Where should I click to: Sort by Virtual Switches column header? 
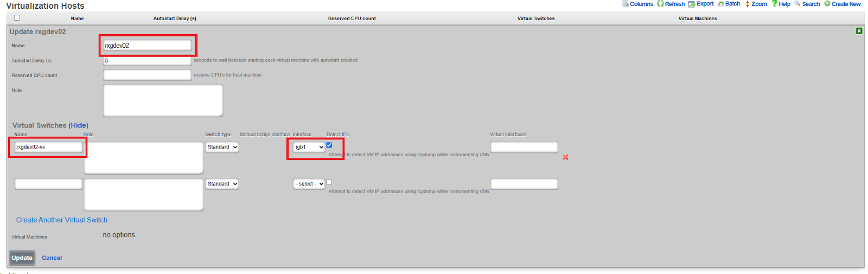tap(536, 18)
